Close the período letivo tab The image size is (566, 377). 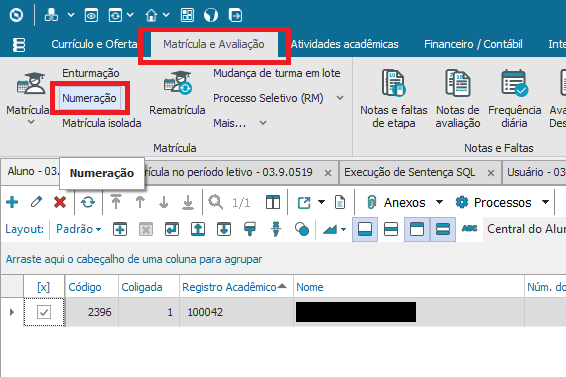328,173
